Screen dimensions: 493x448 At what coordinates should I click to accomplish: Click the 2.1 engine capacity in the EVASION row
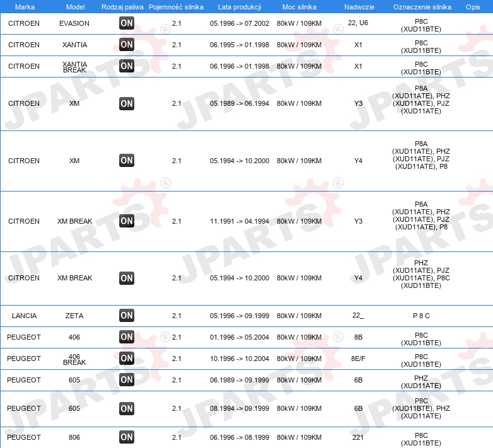(177, 23)
